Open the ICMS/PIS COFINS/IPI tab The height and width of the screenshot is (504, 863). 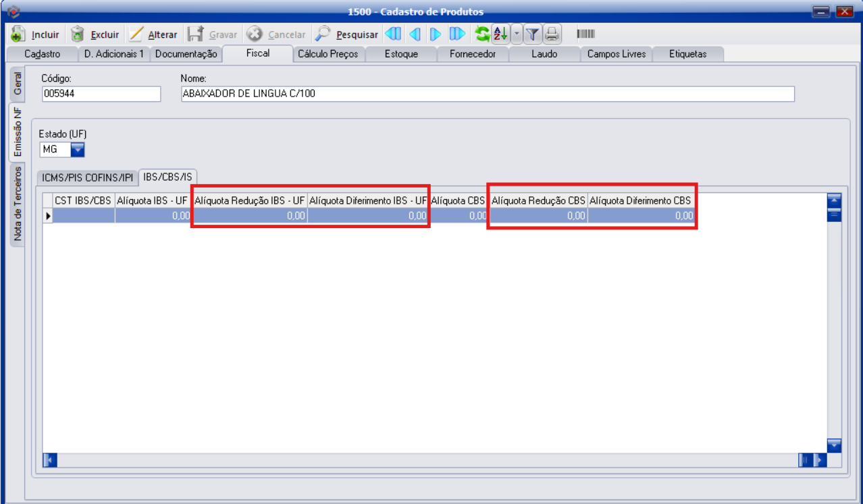coord(87,177)
